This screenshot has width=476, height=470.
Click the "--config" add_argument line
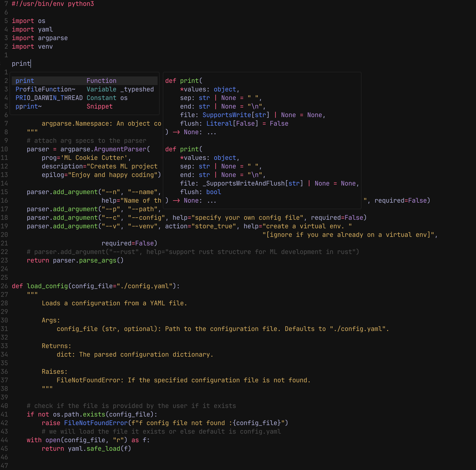point(196,218)
